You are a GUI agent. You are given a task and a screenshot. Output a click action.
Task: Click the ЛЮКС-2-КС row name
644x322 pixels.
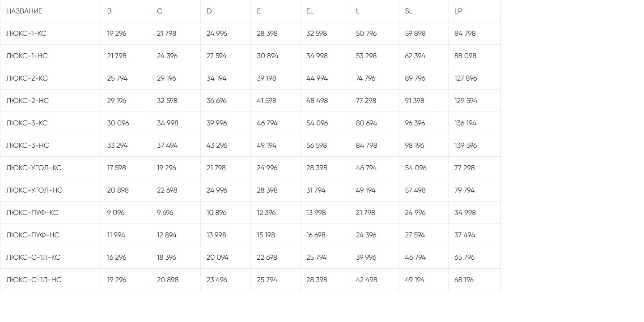27,78
